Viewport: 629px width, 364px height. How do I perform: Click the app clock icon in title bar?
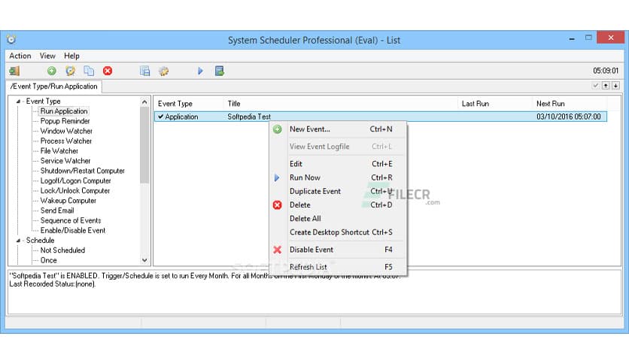pyautogui.click(x=11, y=39)
